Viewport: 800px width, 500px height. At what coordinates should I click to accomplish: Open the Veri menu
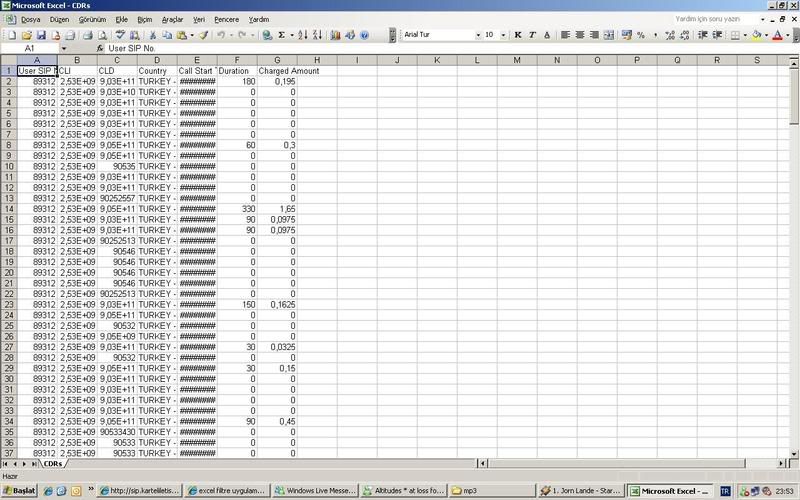(x=199, y=19)
